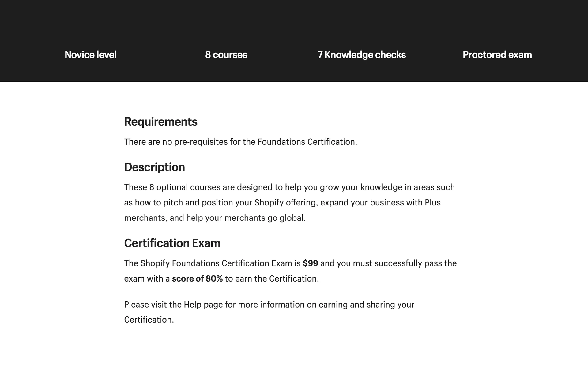Select the 8 courses stat
The width and height of the screenshot is (588, 368).
click(226, 55)
